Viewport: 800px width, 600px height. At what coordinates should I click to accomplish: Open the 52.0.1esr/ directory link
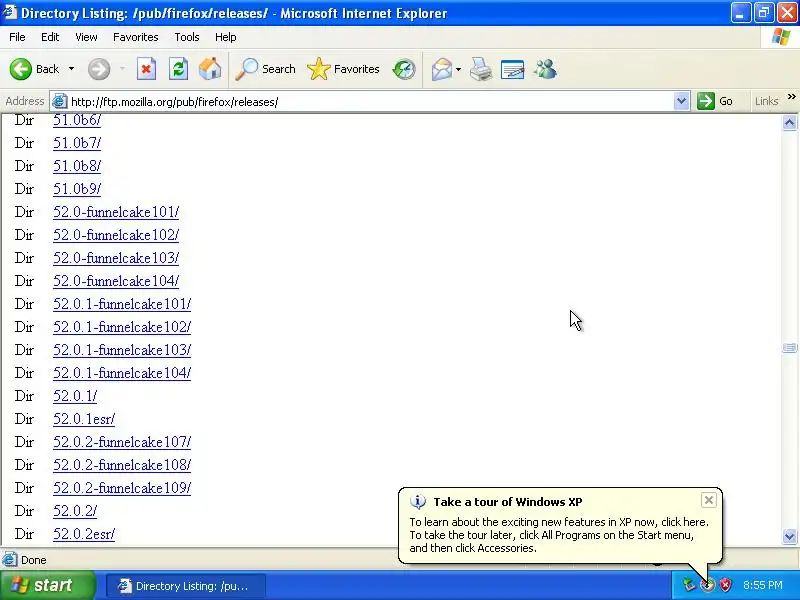coord(84,419)
